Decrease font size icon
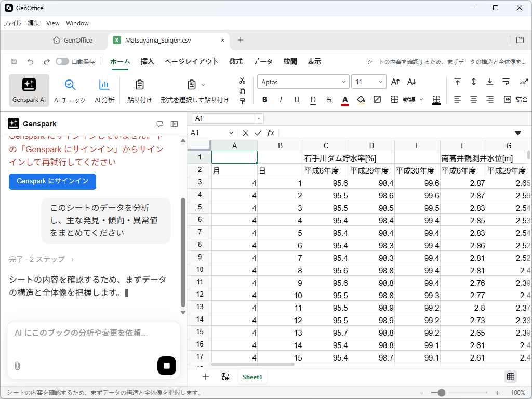532x399 pixels. pos(411,82)
